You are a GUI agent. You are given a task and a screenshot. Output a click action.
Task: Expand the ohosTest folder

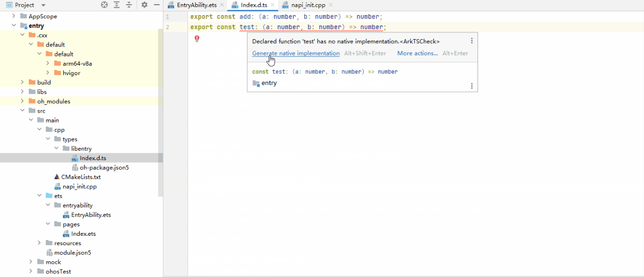31,271
